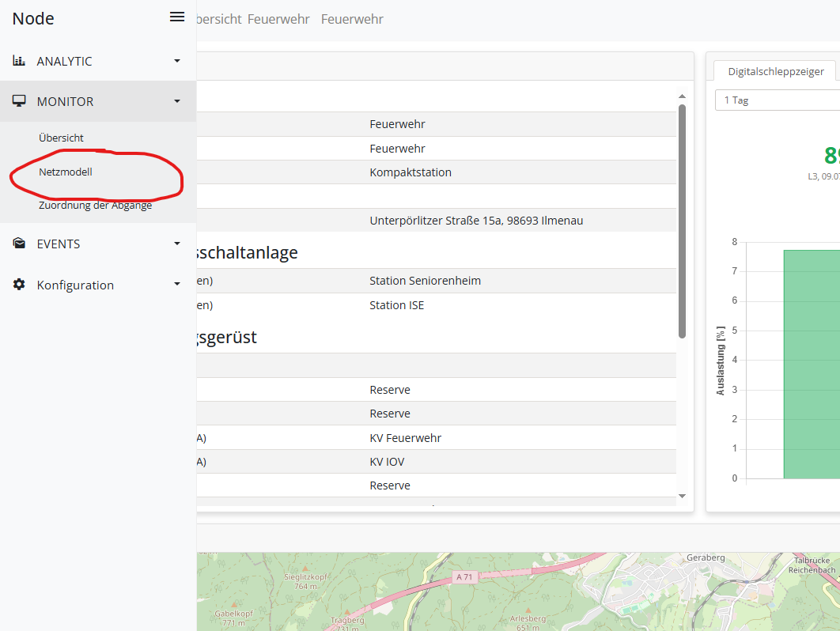Image resolution: width=840 pixels, height=631 pixels.
Task: Click the Monitor screen icon
Action: (19, 101)
